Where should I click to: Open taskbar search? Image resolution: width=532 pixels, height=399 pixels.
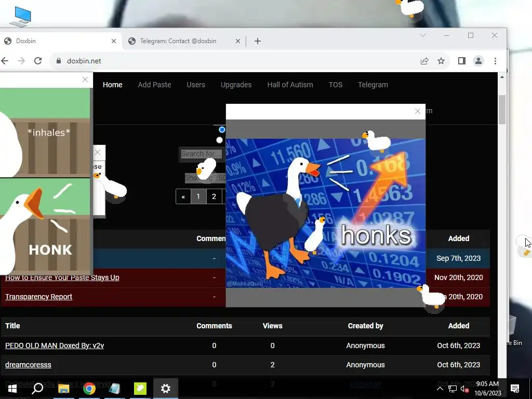(x=37, y=388)
